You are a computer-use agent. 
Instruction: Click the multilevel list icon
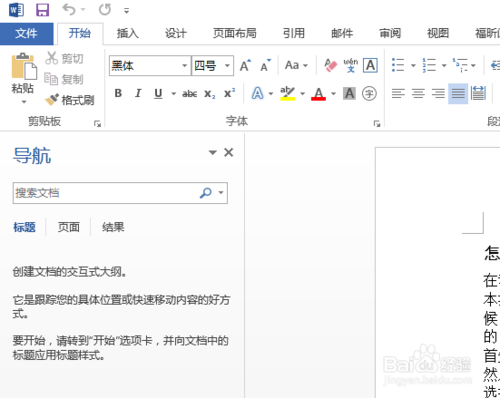(460, 65)
